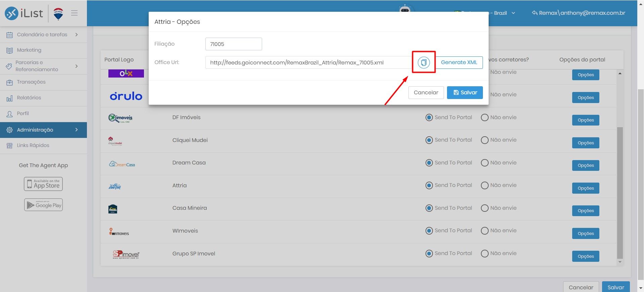Select Não envie for Casa Mineira
Viewport: 644px width, 292px height.
(x=485, y=208)
